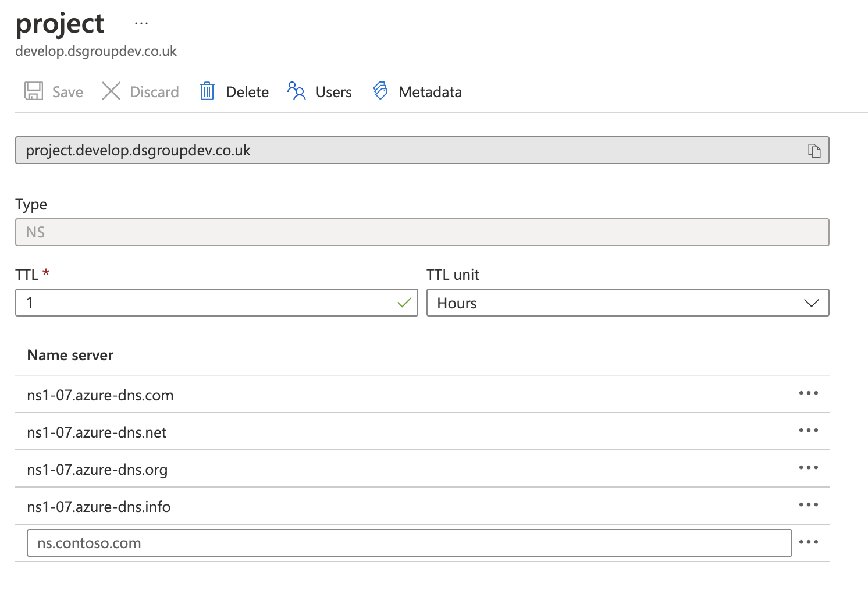This screenshot has width=868, height=604.
Task: Open options menu for ns.contoso.com entry
Action: coord(809,542)
